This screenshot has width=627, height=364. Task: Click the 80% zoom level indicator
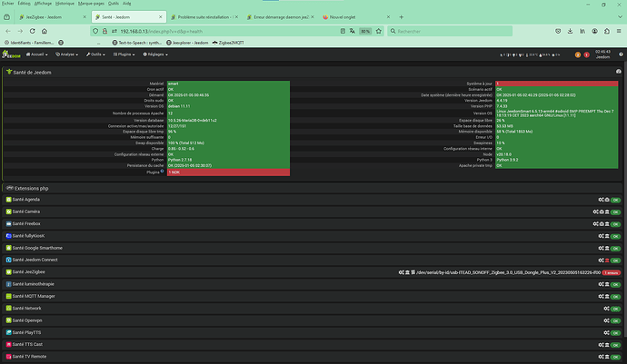point(365,31)
